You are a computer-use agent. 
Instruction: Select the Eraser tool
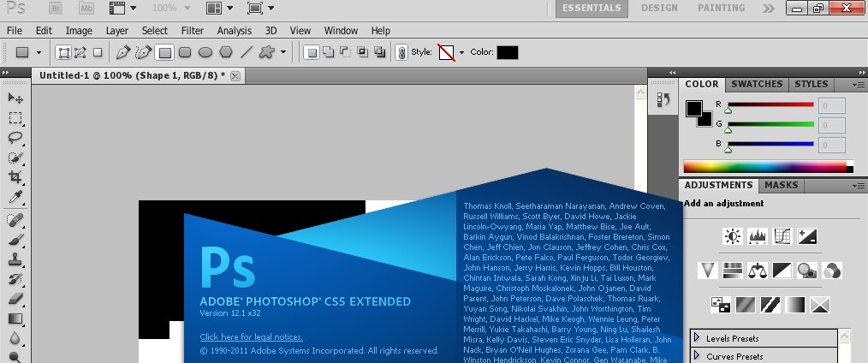tap(15, 299)
